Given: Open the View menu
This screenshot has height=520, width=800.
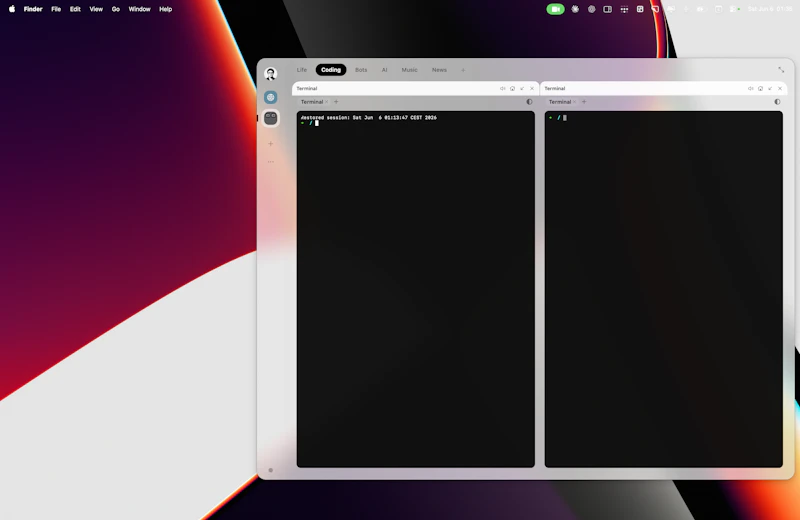Looking at the screenshot, I should tap(96, 9).
